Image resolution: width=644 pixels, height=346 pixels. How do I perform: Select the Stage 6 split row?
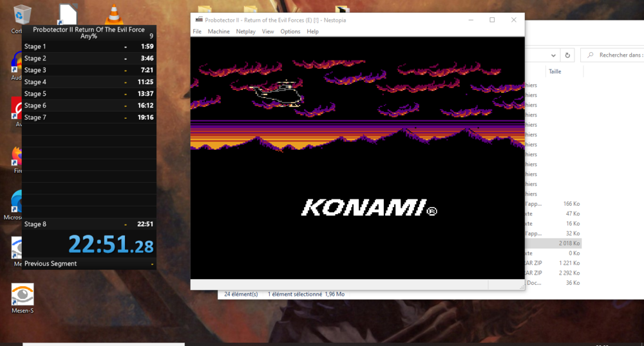coord(89,105)
